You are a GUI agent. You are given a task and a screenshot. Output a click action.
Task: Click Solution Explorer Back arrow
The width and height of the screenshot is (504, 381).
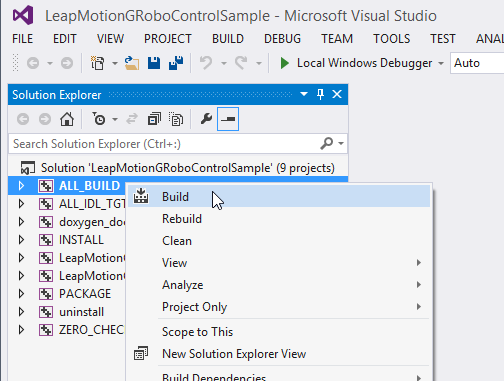click(23, 119)
